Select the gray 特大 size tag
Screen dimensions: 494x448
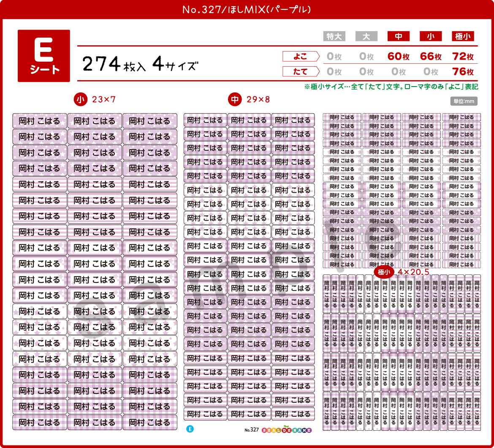pyautogui.click(x=334, y=36)
